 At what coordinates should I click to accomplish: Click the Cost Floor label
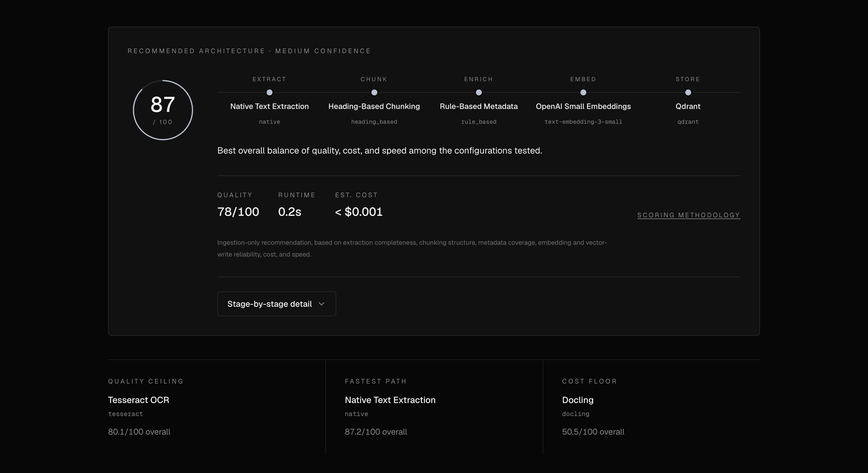[x=589, y=381]
